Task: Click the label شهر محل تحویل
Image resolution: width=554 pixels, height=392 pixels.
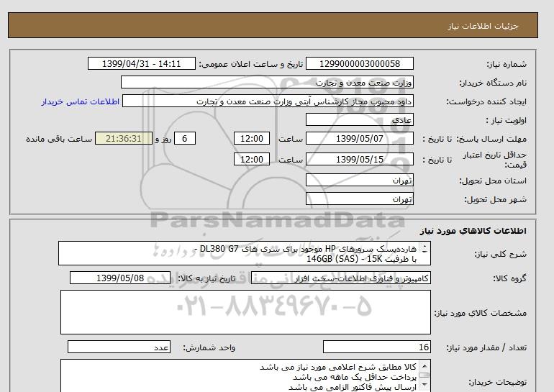Action: (x=495, y=199)
